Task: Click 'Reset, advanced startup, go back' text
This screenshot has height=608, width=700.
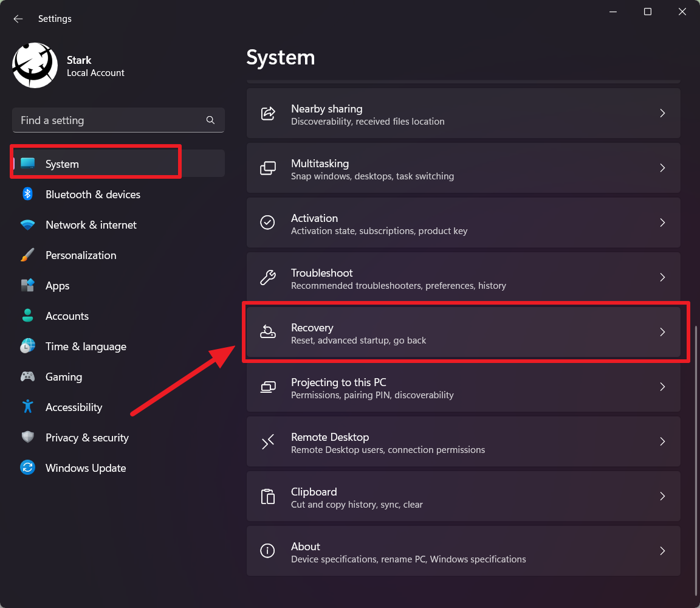Action: 359,340
